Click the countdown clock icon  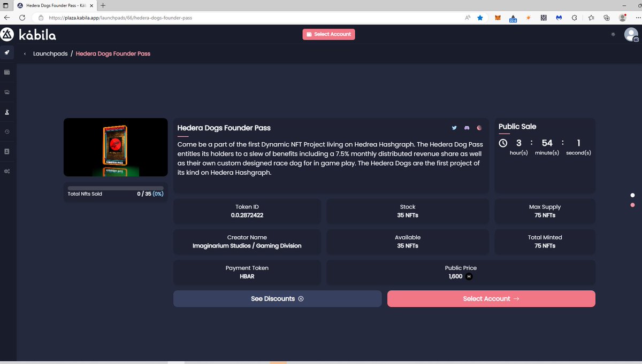[503, 143]
